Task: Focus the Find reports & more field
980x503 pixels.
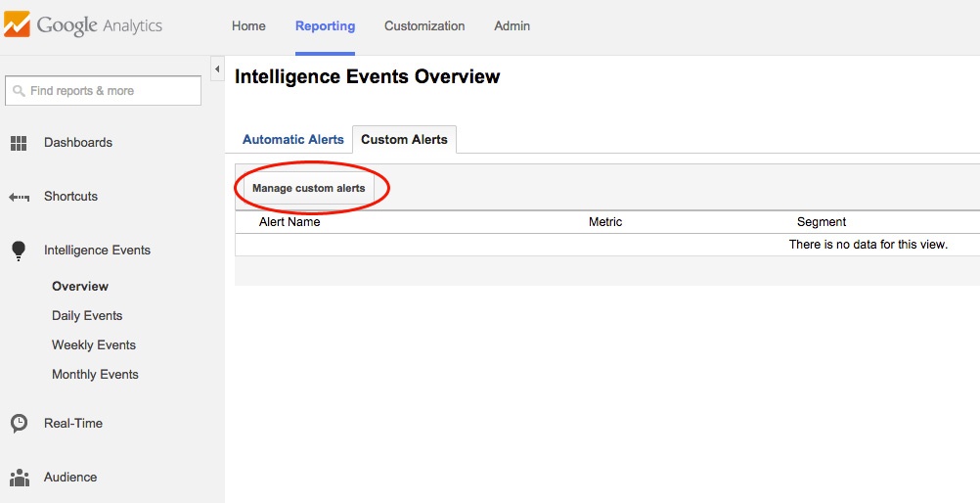Action: (x=110, y=91)
